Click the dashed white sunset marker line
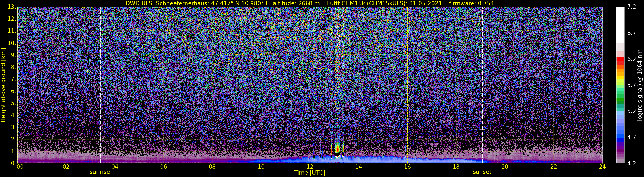The image size is (644, 177). click(x=482, y=85)
